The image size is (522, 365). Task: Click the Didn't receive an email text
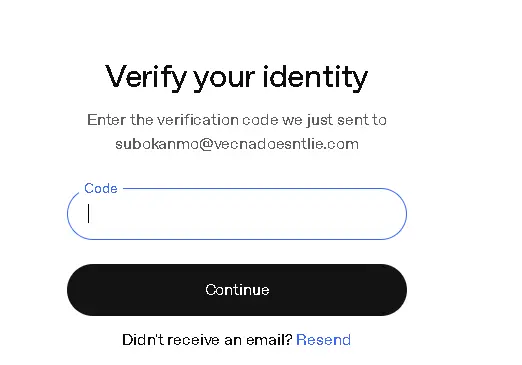(207, 340)
